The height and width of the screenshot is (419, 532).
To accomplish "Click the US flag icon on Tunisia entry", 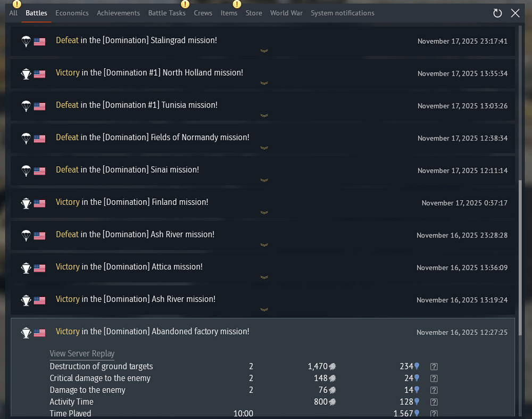I will [39, 106].
